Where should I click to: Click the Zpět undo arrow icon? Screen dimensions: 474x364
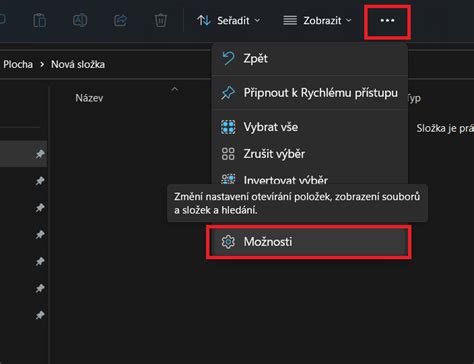click(228, 58)
